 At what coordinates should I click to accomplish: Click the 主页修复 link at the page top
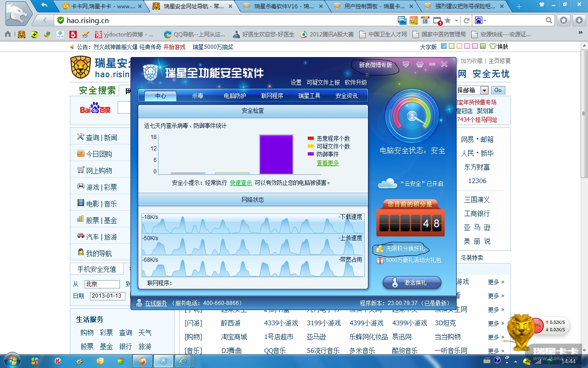(499, 61)
